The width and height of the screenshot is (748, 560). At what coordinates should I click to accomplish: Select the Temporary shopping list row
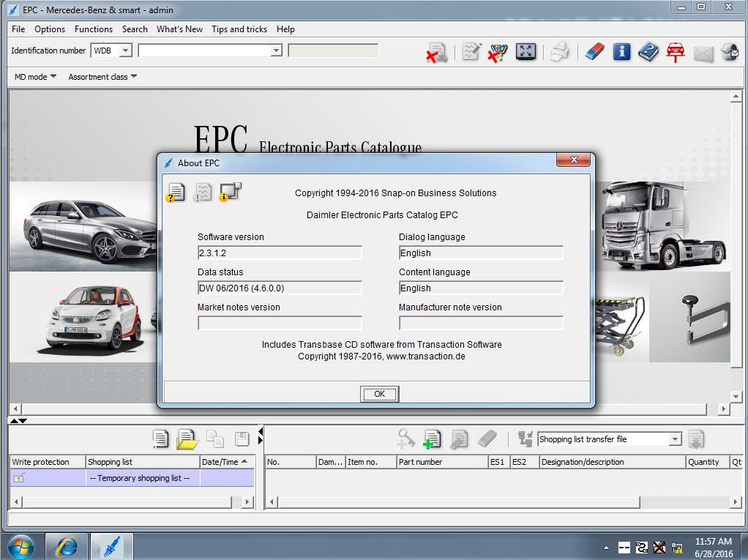tap(132, 478)
